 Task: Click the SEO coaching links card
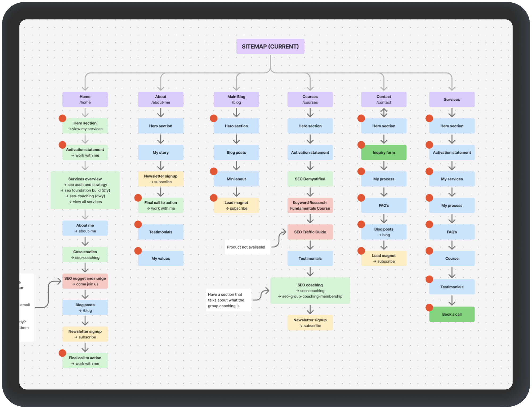[310, 291]
